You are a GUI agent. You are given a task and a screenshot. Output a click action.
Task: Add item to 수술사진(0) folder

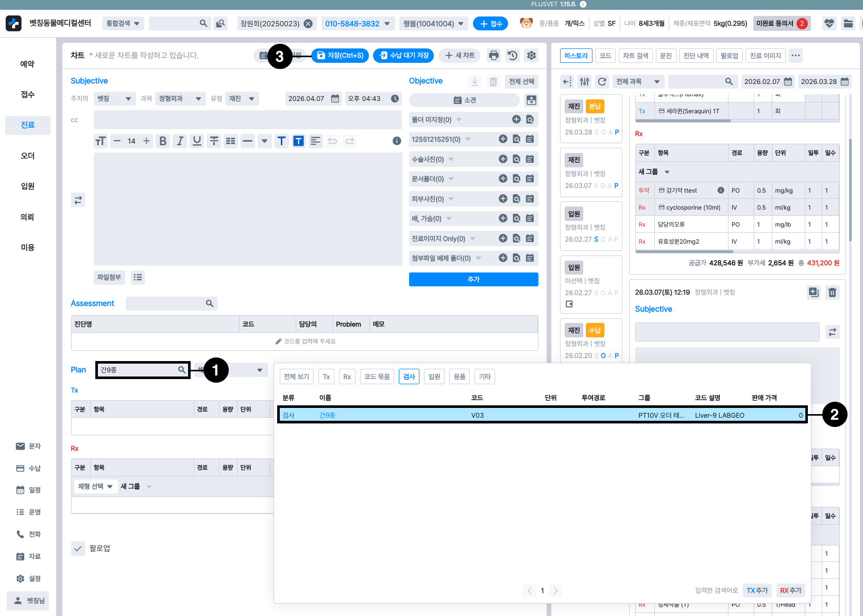[x=503, y=159]
